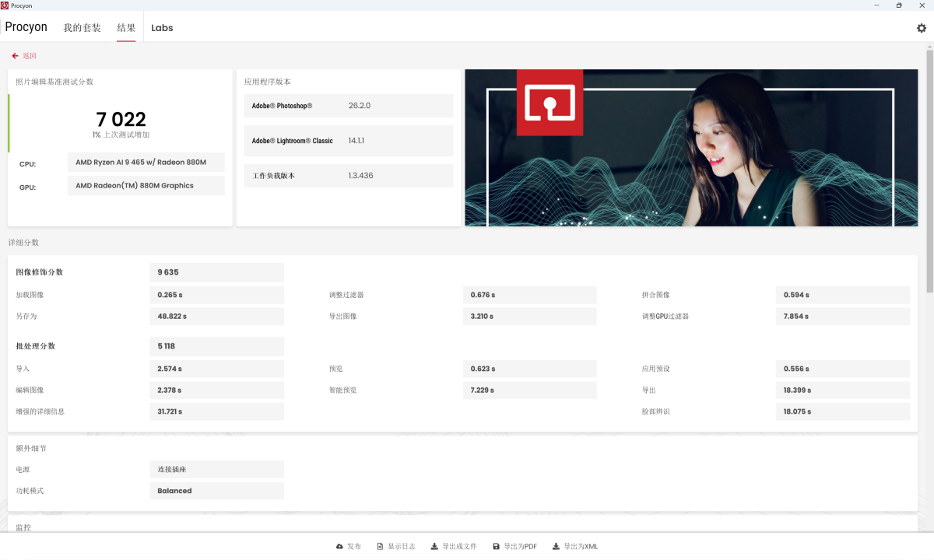
Task: Switch to the 我的套装 tab
Action: [82, 28]
